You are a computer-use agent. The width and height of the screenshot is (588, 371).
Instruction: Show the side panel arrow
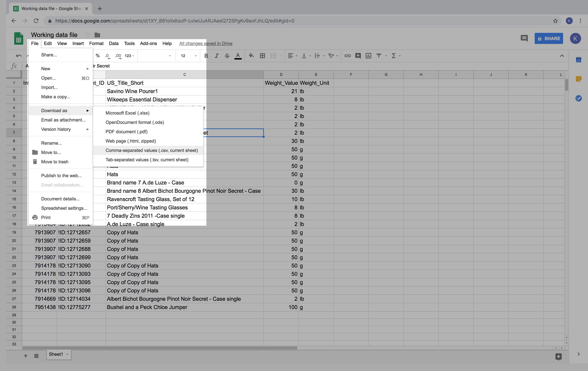point(578,354)
